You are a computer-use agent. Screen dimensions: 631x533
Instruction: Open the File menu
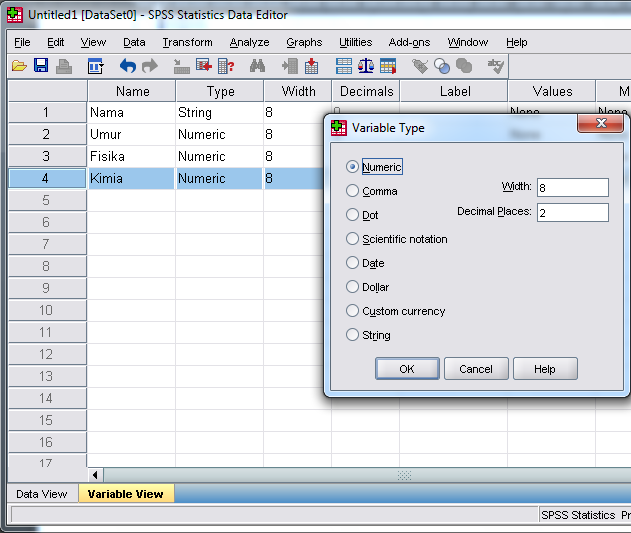[22, 42]
